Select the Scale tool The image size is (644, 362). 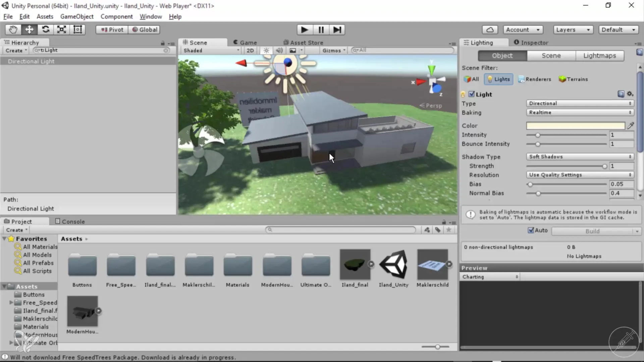pos(61,29)
